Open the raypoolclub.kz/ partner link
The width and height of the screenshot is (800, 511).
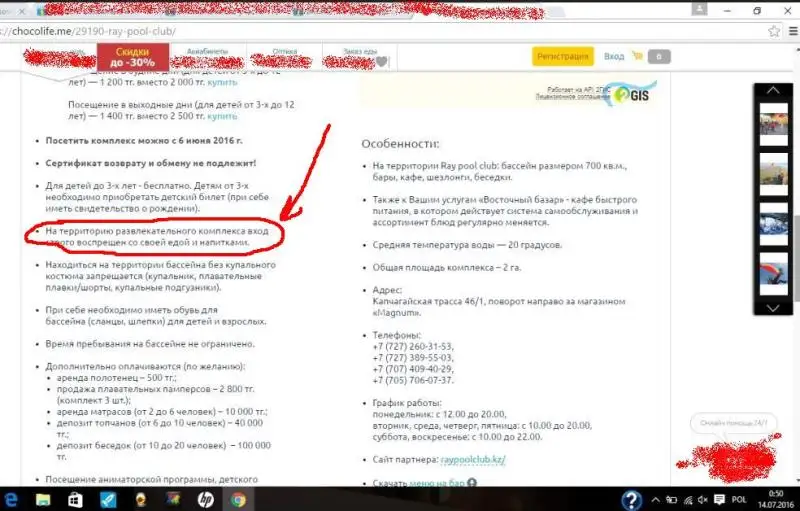click(473, 459)
